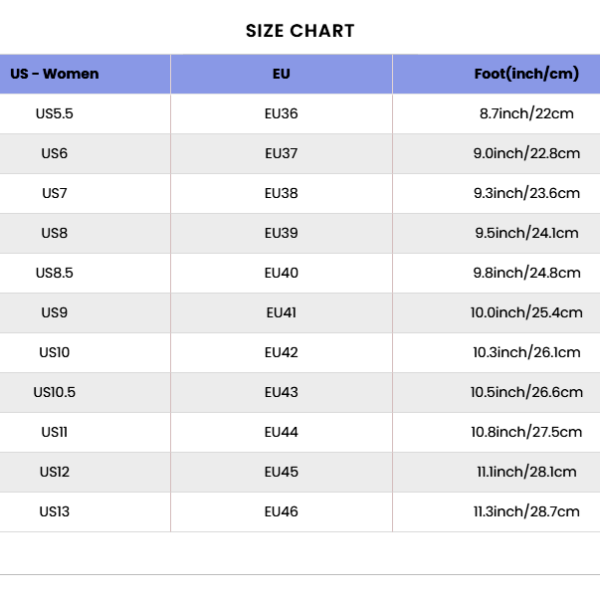Select the 9.5inch/24.1cm measurement
Screen dimensions: 600x600
tap(527, 233)
